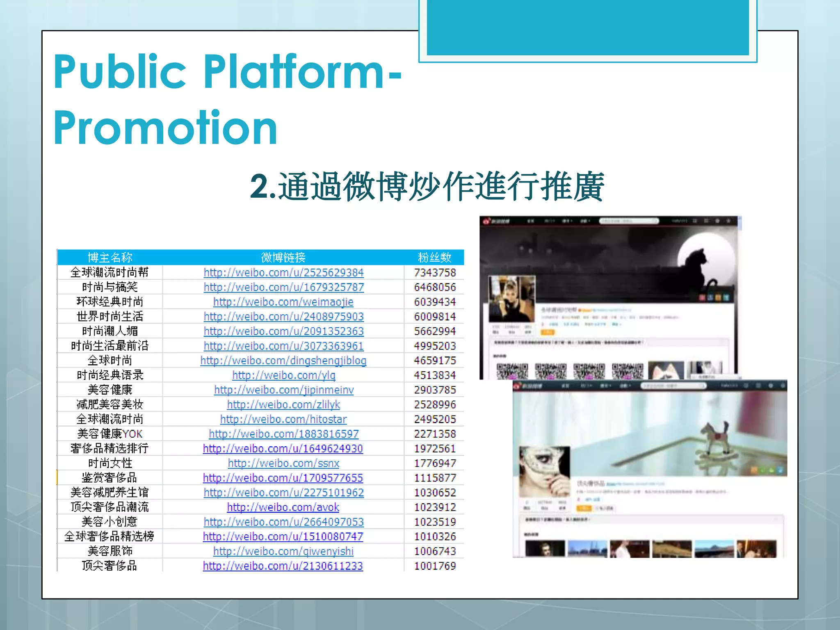Image resolution: width=840 pixels, height=630 pixels.
Task: Click search box in cat-moon Weibo screenshot
Action: coord(629,221)
